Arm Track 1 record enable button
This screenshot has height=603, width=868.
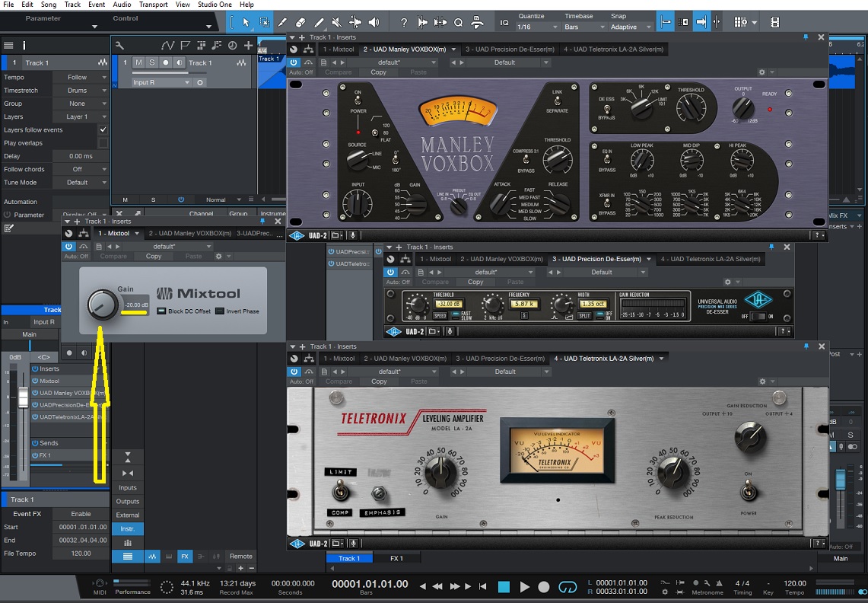pyautogui.click(x=165, y=62)
